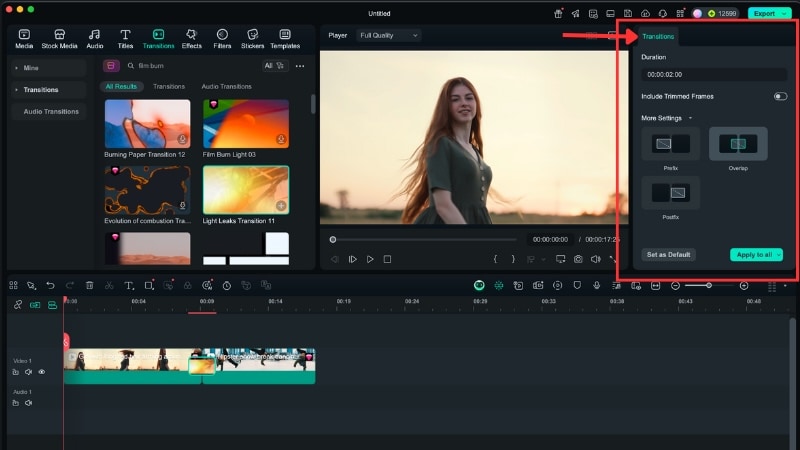The width and height of the screenshot is (800, 450).
Task: Step to next frame in the player
Action: pyautogui.click(x=352, y=259)
